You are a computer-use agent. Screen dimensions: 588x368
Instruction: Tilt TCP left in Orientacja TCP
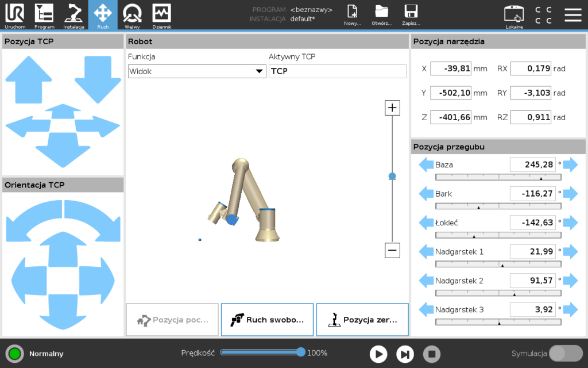tap(29, 281)
